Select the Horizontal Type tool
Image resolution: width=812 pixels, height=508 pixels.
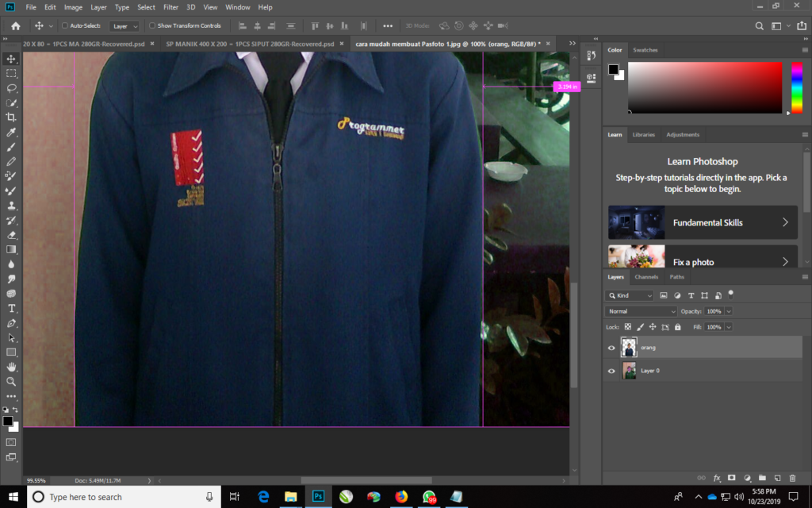(x=11, y=309)
